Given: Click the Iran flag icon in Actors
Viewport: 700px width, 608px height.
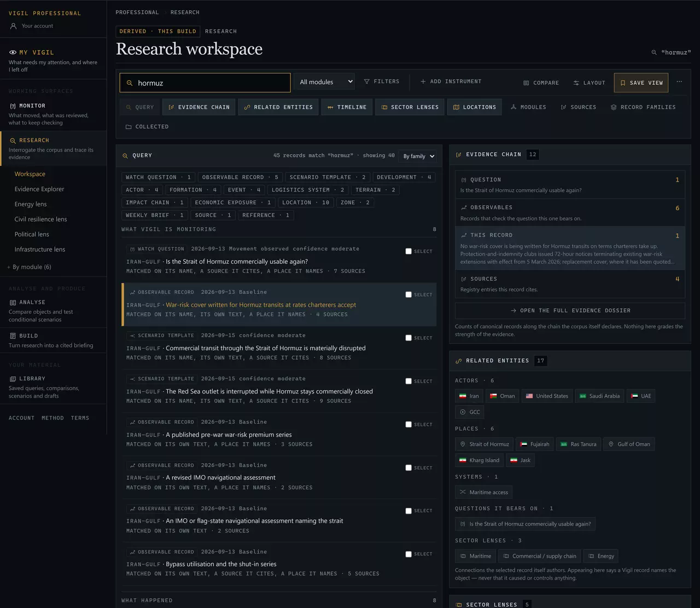Looking at the screenshot, I should [463, 396].
